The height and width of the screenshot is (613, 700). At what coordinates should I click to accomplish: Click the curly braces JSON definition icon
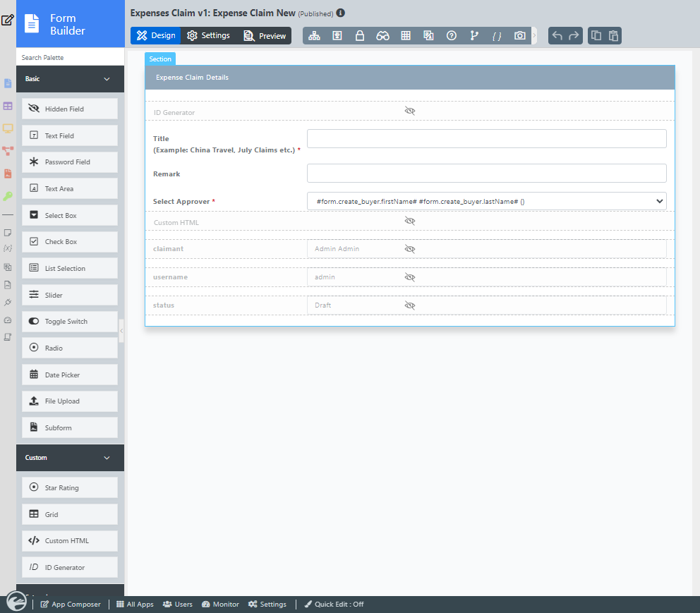pos(497,36)
